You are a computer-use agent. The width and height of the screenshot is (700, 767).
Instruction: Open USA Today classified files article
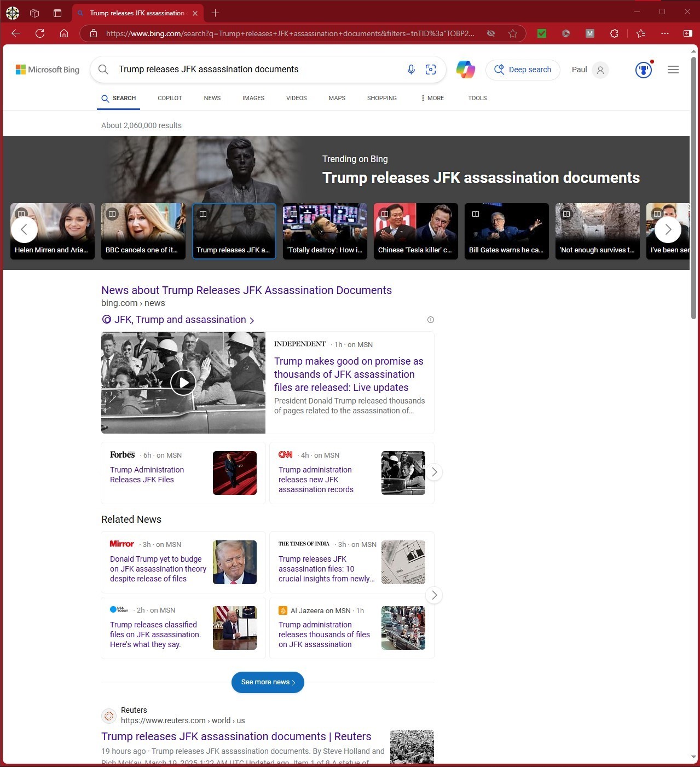point(155,635)
